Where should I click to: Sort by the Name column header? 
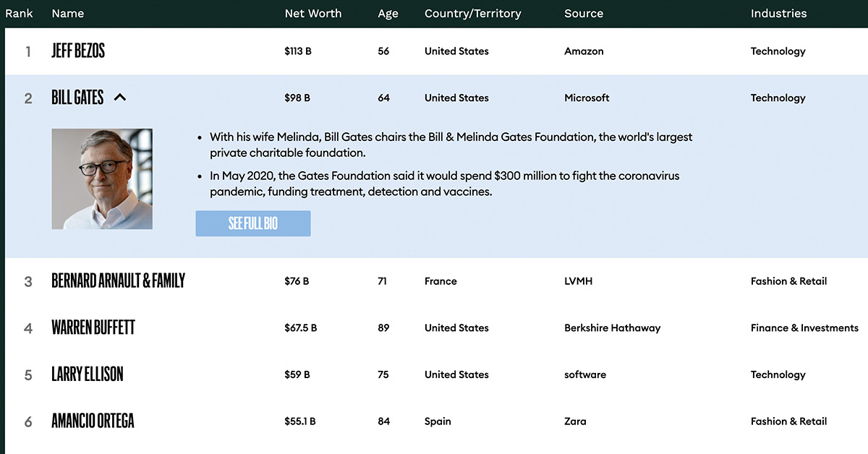tap(68, 13)
